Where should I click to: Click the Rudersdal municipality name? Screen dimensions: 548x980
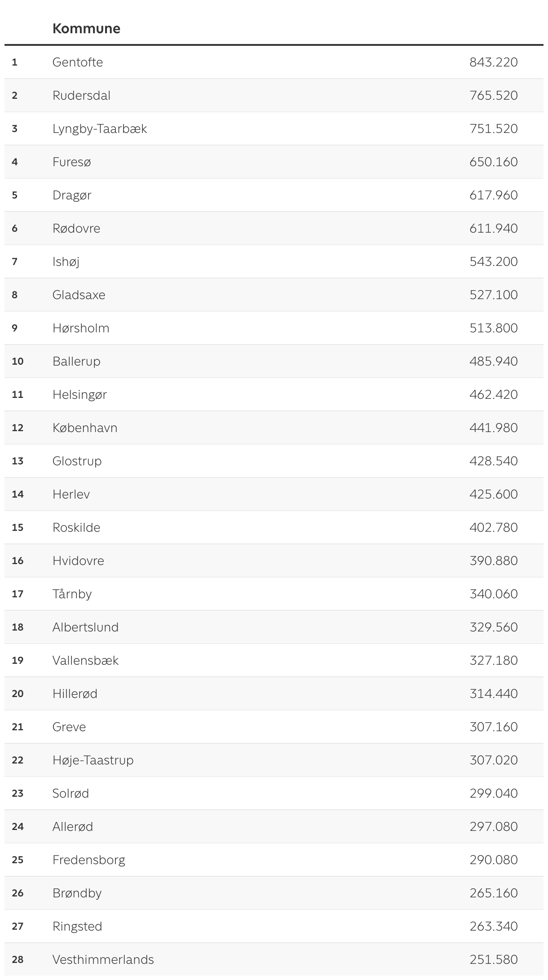(x=81, y=95)
